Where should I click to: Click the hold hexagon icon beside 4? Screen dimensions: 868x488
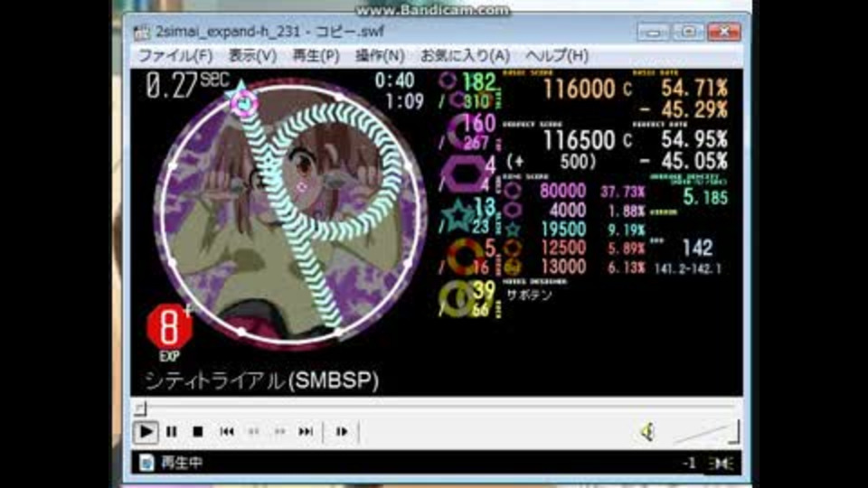click(465, 174)
